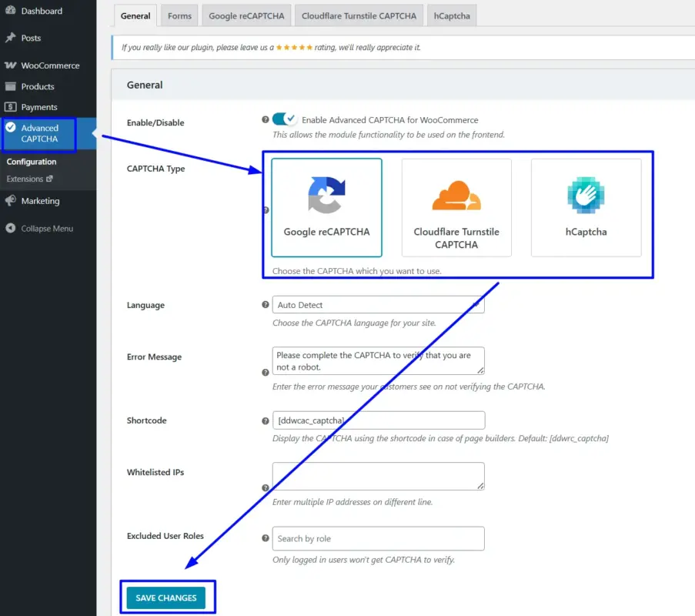The height and width of the screenshot is (616, 695).
Task: Click into the Shortcode field
Action: pyautogui.click(x=379, y=420)
